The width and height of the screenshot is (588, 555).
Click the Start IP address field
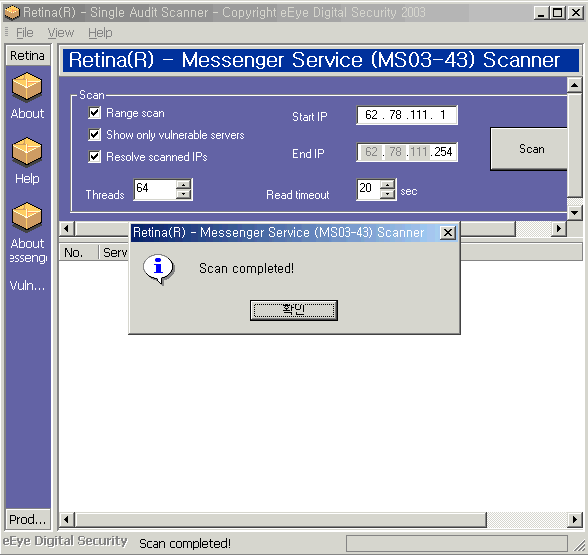pyautogui.click(x=407, y=115)
